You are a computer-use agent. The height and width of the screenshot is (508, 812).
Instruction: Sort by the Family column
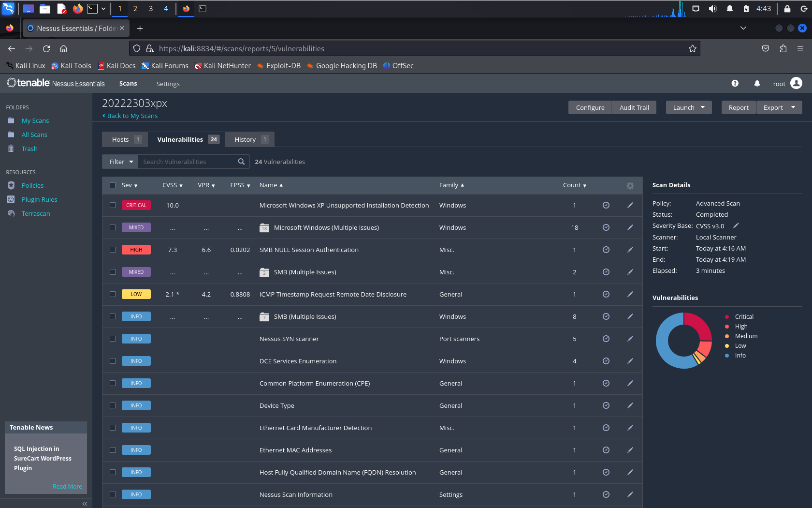[x=451, y=185]
